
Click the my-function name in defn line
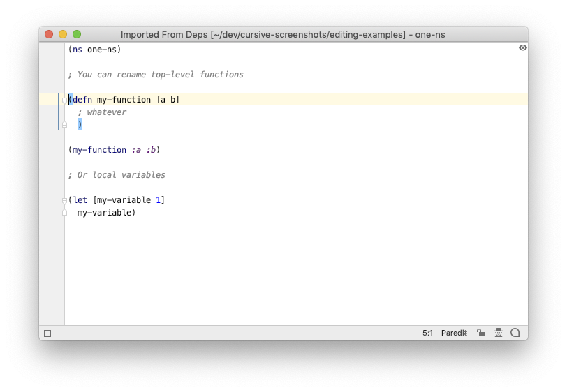pyautogui.click(x=124, y=100)
